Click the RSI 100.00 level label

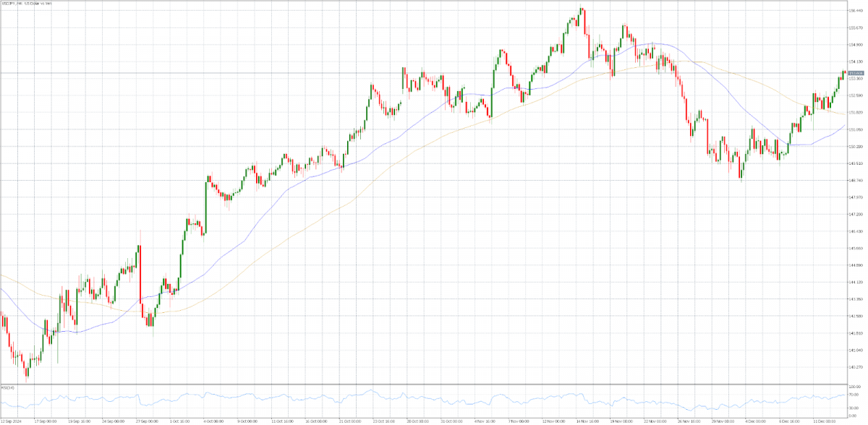854,387
